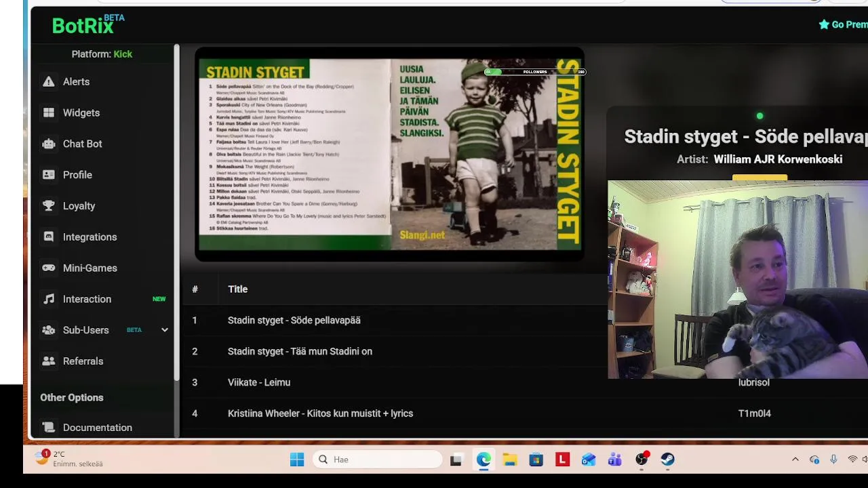This screenshot has height=488, width=868.
Task: Open File Explorer from taskbar
Action: tap(510, 460)
